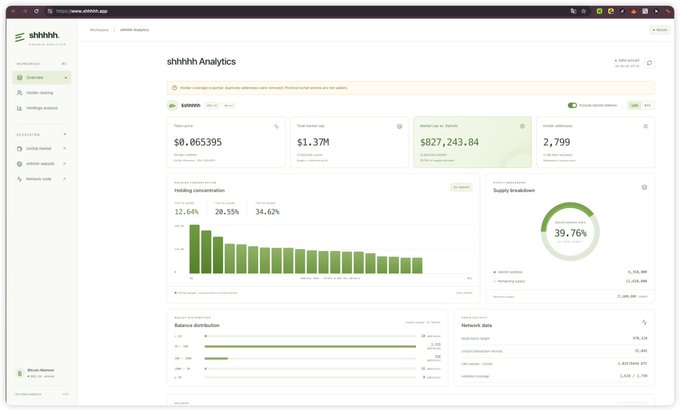The height and width of the screenshot is (411, 680).
Task: Click the Token price card trend icon
Action: coord(276,127)
